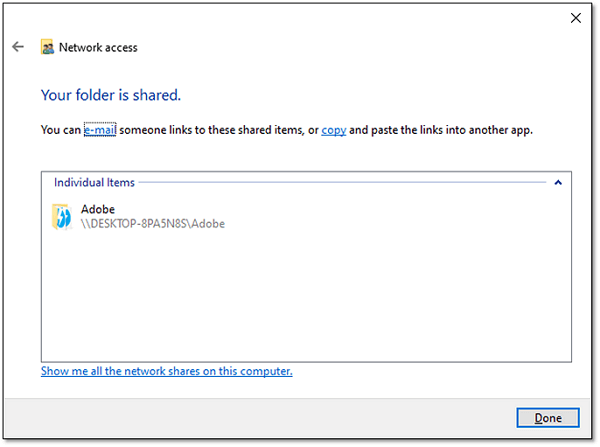Click the Network access title text

click(x=98, y=47)
